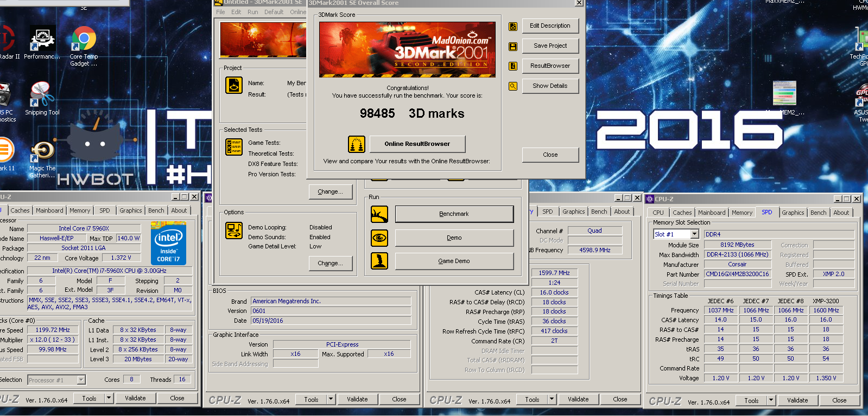Click BIOS Brand American Megatrends field
This screenshot has height=416, width=868.
tap(331, 301)
